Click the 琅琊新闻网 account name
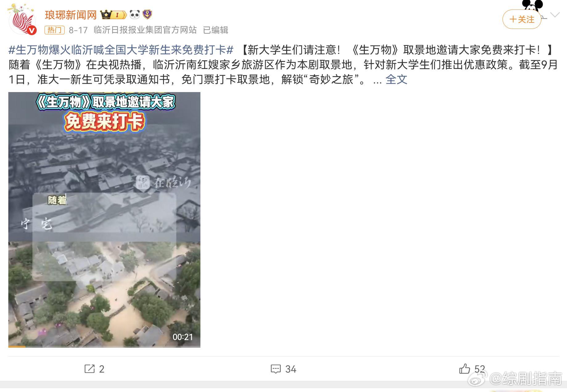Screen dimensions: 567x392 tap(71, 15)
